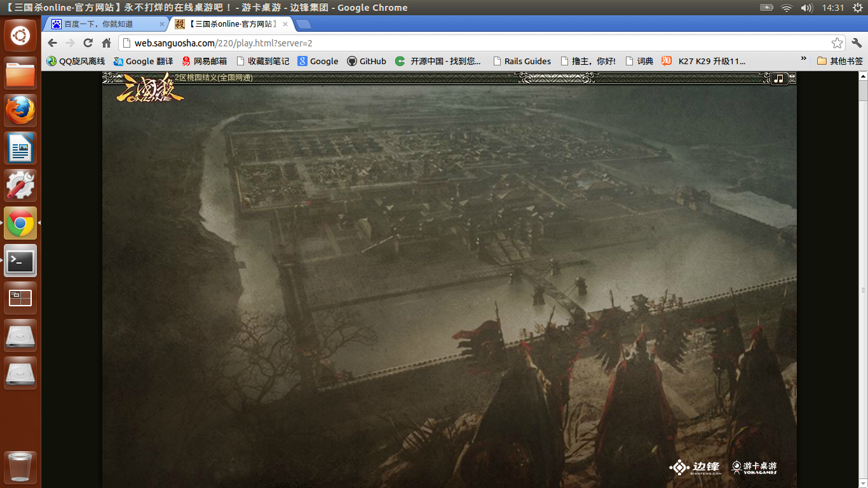Bookmark this page with the star
868x488 pixels.
click(837, 43)
